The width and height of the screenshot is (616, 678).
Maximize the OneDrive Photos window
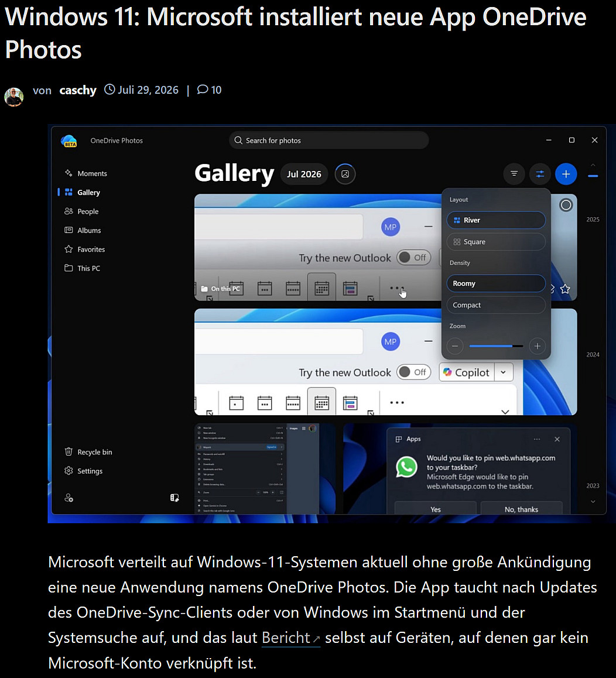pos(571,140)
